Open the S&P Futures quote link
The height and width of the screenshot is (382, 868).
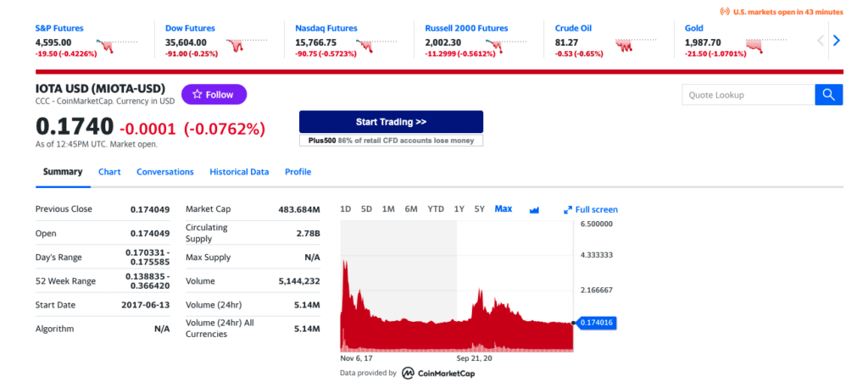click(x=59, y=28)
